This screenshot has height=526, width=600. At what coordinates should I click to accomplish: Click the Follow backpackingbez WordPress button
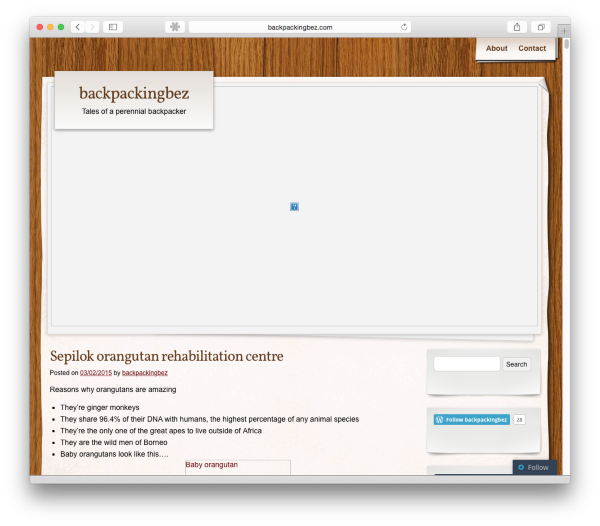[x=472, y=419]
